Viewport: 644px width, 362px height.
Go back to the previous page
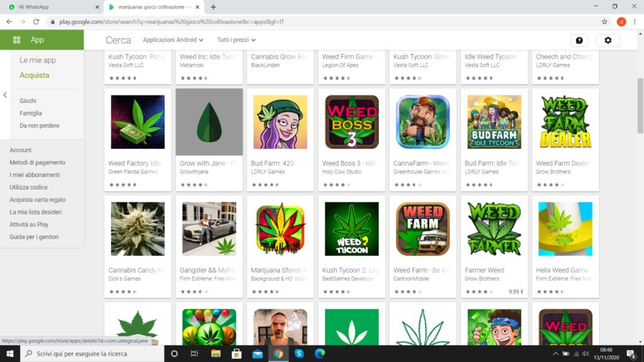[x=9, y=22]
